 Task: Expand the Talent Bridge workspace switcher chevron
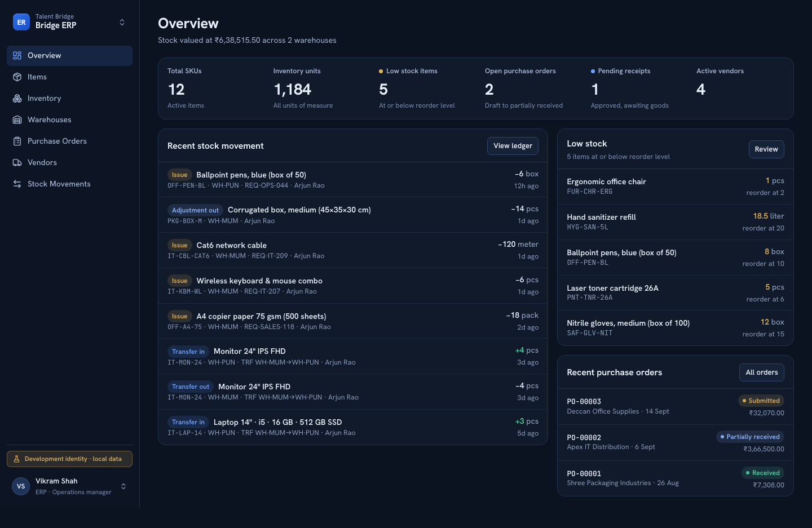point(122,22)
